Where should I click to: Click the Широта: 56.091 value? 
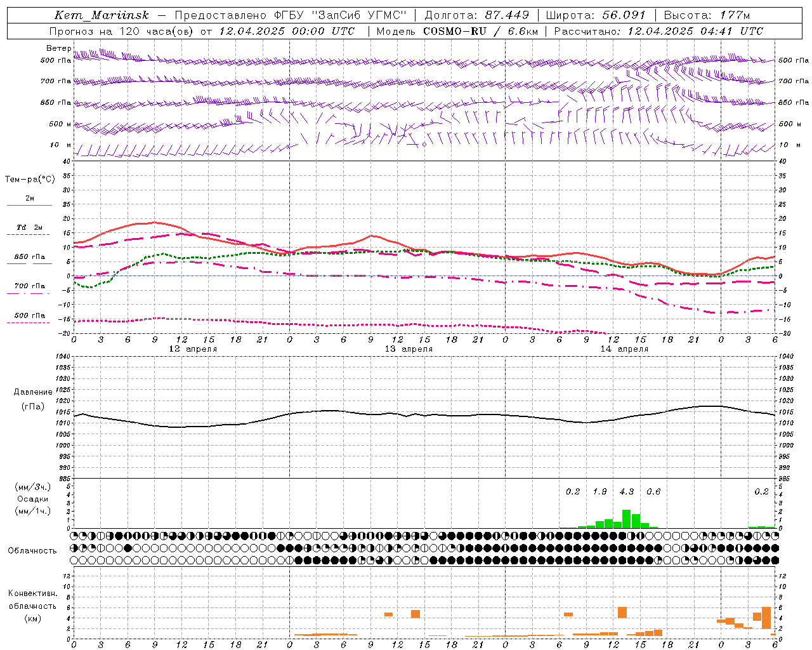(x=596, y=15)
